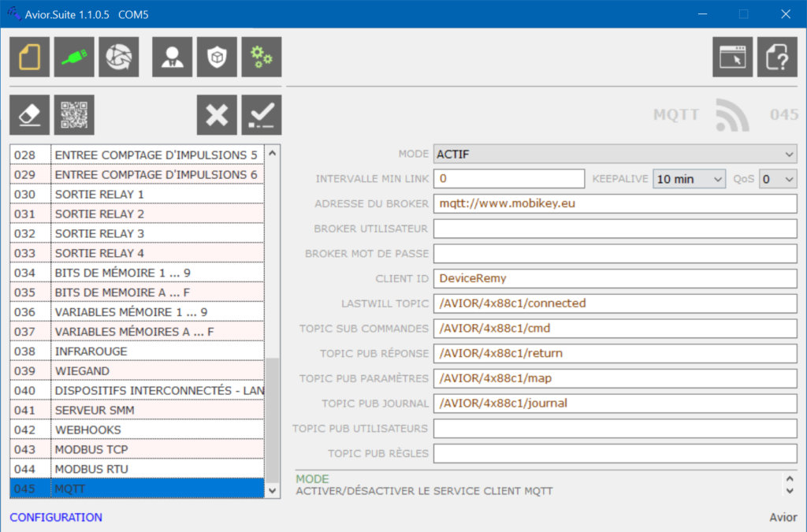Click the window pointer icon
807x532 pixels.
(732, 57)
